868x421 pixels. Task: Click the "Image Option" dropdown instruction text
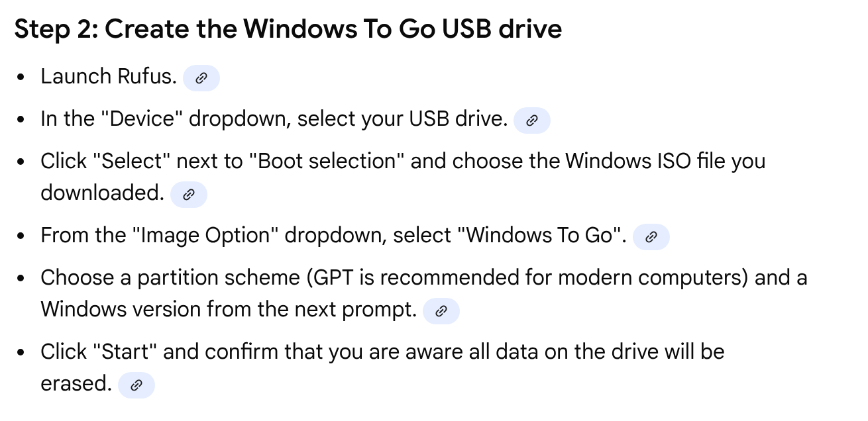tap(333, 236)
